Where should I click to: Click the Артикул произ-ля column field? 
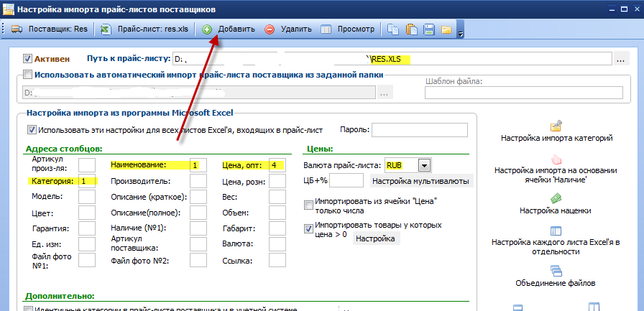87,165
